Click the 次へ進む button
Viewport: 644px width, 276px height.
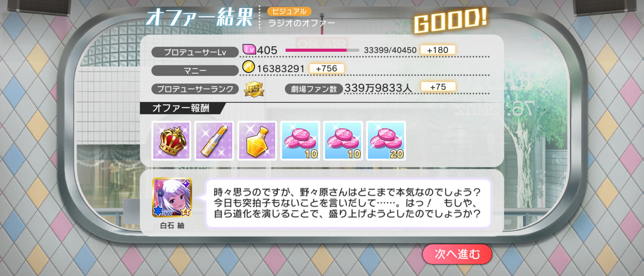(457, 254)
